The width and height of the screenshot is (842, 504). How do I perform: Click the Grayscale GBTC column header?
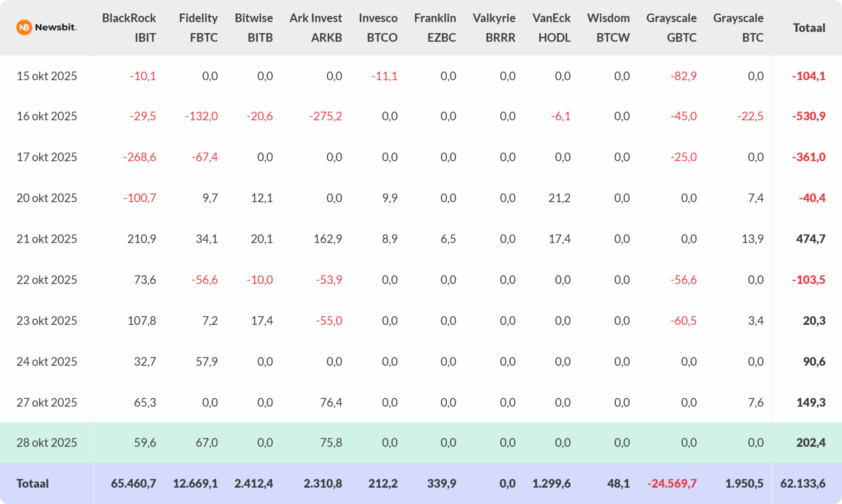coord(671,27)
